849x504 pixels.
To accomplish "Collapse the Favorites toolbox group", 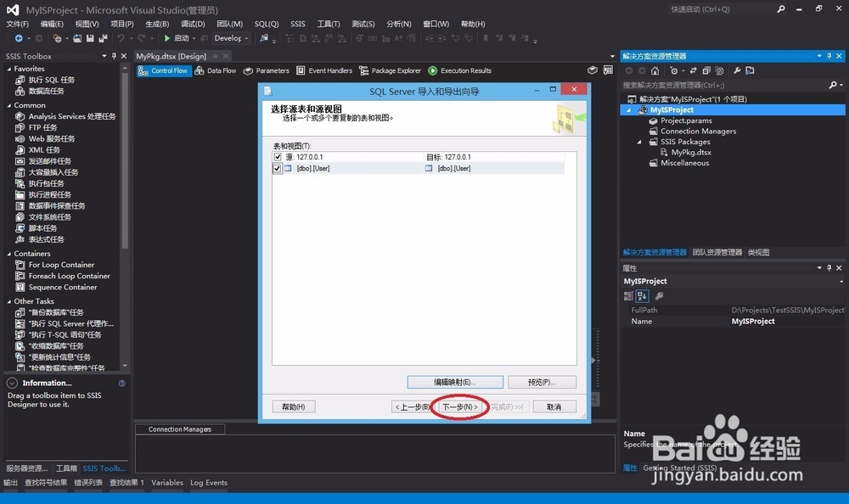I will coord(8,70).
